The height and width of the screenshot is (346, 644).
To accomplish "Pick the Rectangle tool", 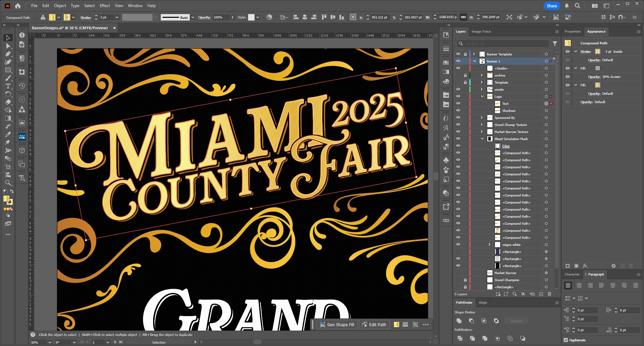I will click(x=8, y=70).
